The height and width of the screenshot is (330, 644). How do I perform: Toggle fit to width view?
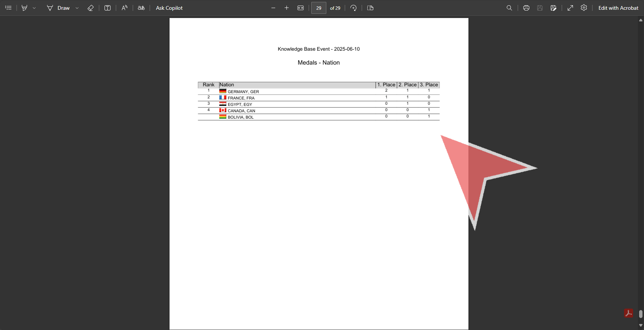click(x=300, y=8)
